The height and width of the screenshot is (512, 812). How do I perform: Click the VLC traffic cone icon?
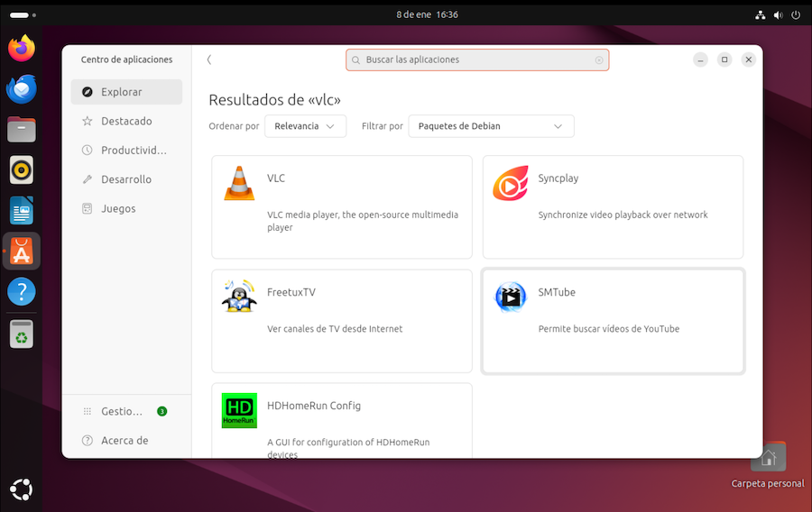click(x=239, y=183)
